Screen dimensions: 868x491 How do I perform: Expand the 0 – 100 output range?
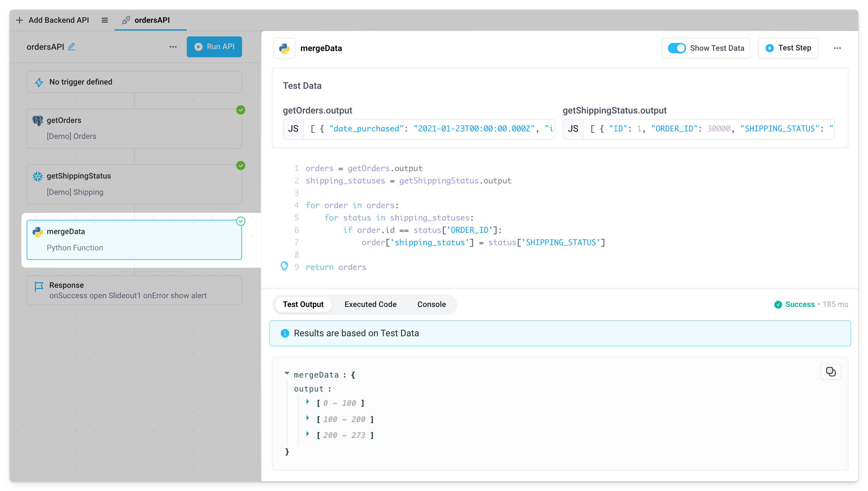pyautogui.click(x=308, y=402)
